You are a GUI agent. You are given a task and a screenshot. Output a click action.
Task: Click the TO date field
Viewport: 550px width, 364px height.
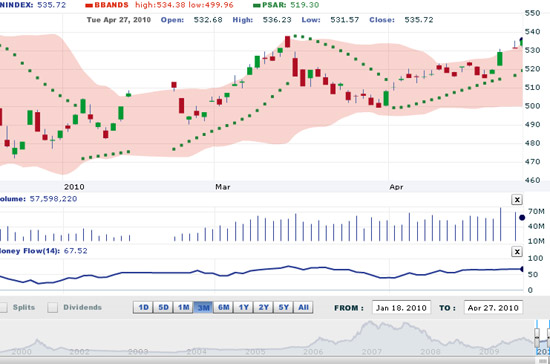pyautogui.click(x=493, y=308)
